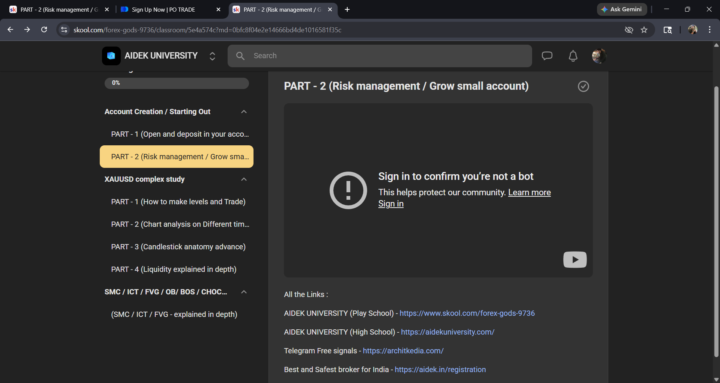The height and width of the screenshot is (383, 720).
Task: Open notifications bell
Action: tap(573, 56)
